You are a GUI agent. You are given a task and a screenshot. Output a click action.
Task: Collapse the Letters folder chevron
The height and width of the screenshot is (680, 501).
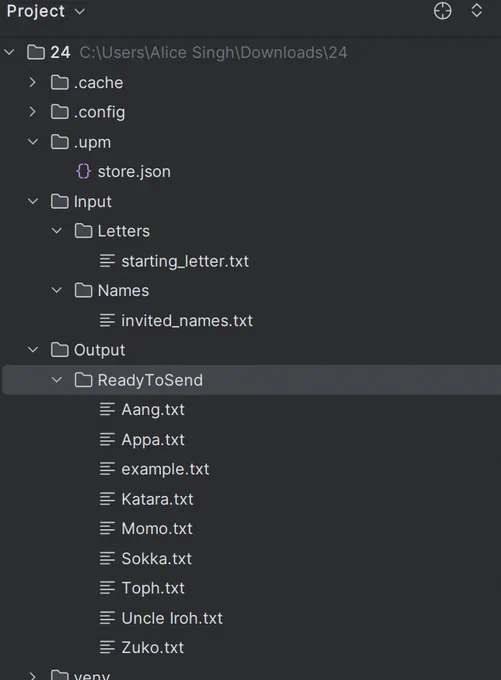coord(57,231)
